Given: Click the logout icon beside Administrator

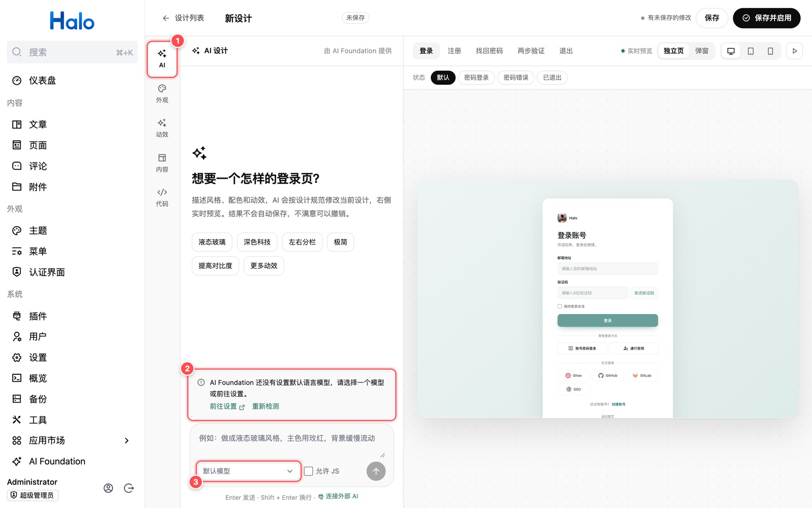Looking at the screenshot, I should (129, 488).
